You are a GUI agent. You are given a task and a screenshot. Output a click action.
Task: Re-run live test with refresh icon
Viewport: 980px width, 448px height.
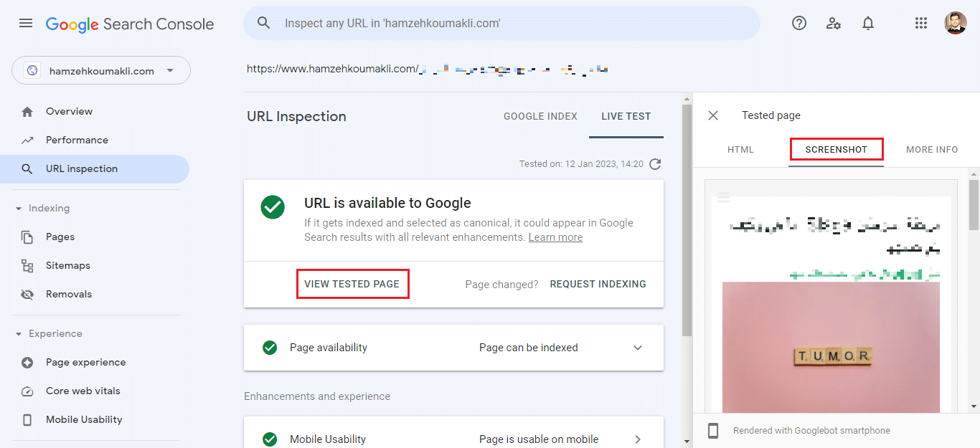pos(654,164)
